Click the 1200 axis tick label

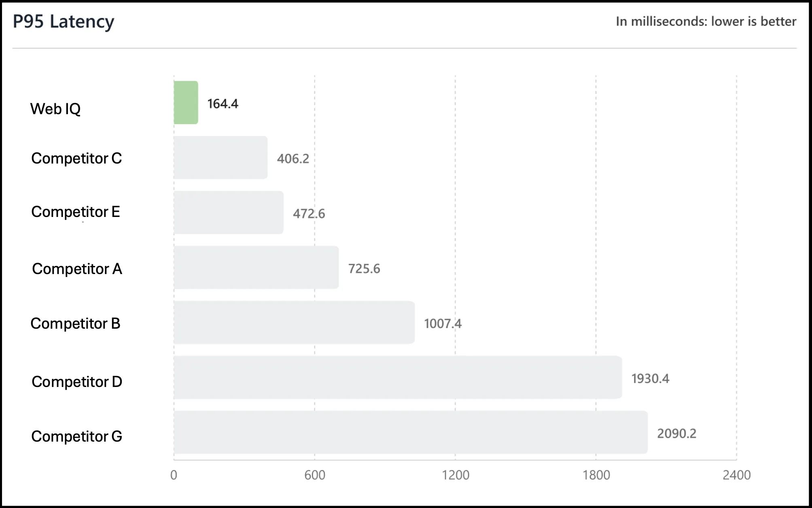[x=456, y=475]
